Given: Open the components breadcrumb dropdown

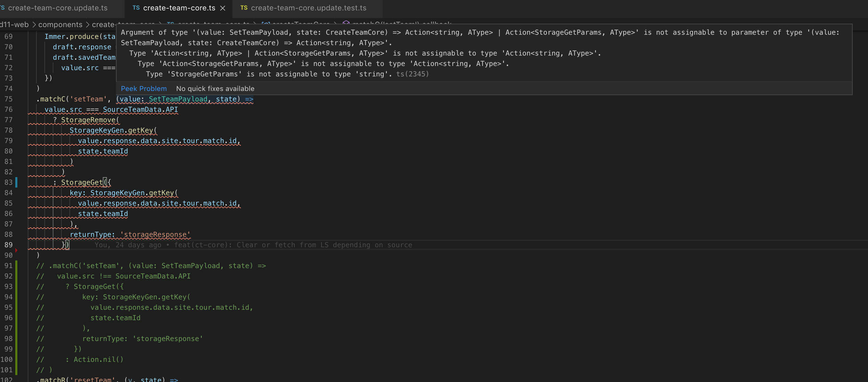Looking at the screenshot, I should [x=61, y=24].
